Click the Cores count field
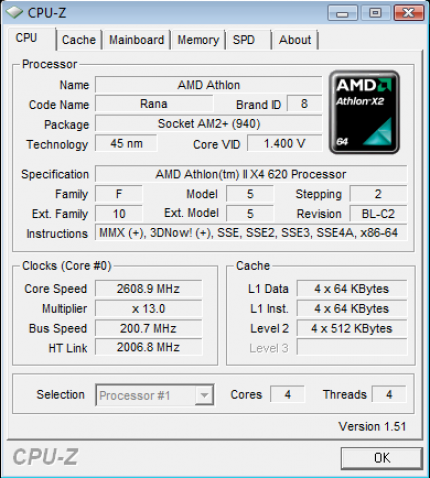The image size is (430, 478). pos(287,395)
